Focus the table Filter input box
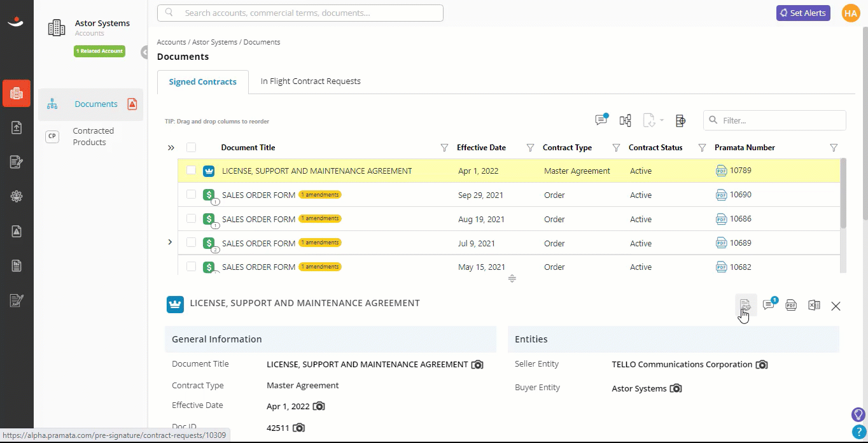 774,120
